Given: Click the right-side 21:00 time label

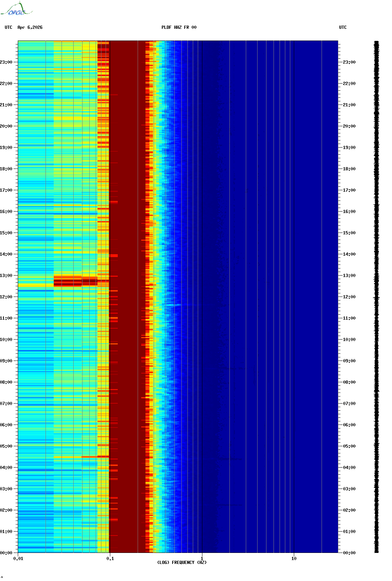Looking at the screenshot, I should pyautogui.click(x=349, y=105).
